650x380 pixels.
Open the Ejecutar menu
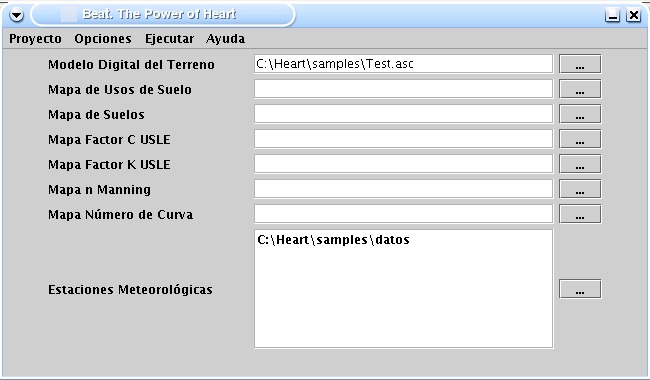click(x=169, y=39)
